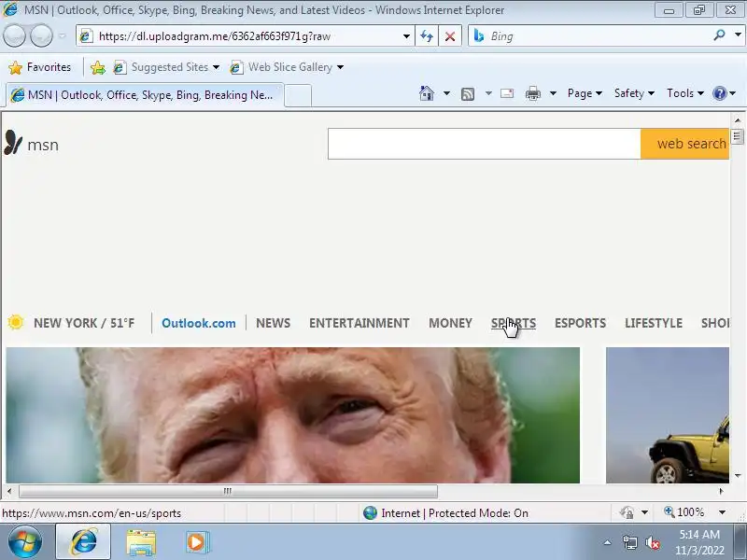The width and height of the screenshot is (747, 560).
Task: Click the status bar privacy report icon
Action: [x=627, y=512]
